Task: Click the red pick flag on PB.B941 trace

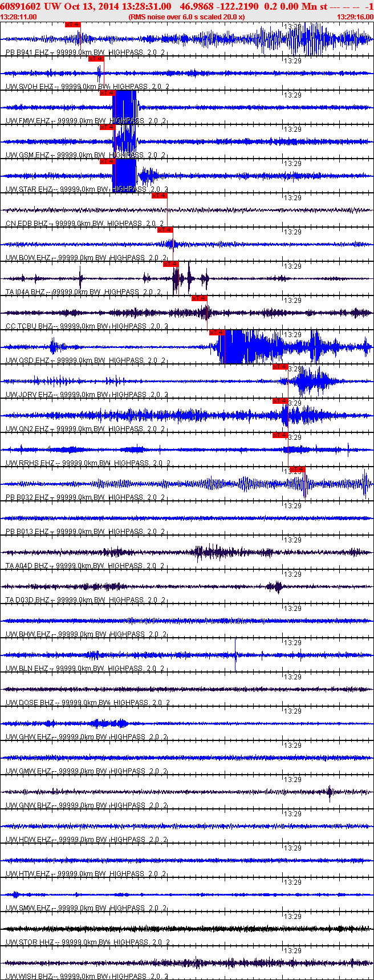Action: (72, 25)
